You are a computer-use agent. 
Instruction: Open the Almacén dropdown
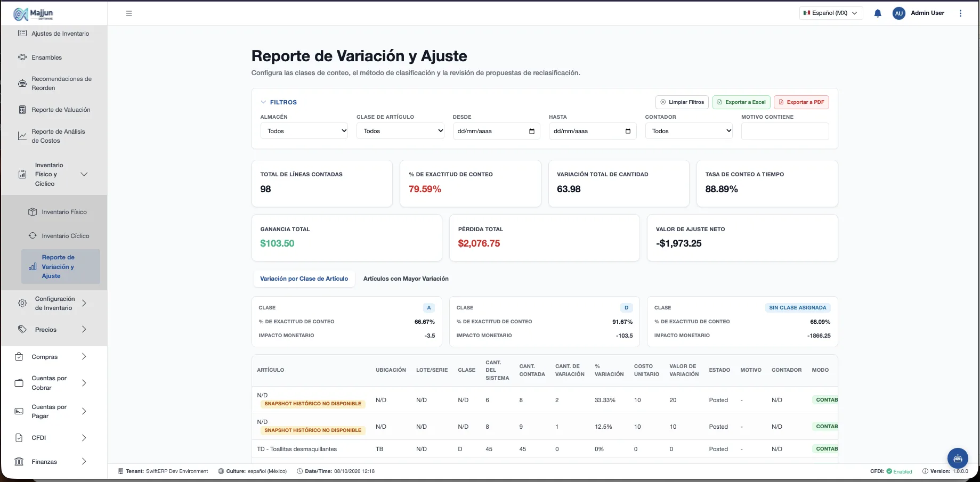[x=304, y=131]
